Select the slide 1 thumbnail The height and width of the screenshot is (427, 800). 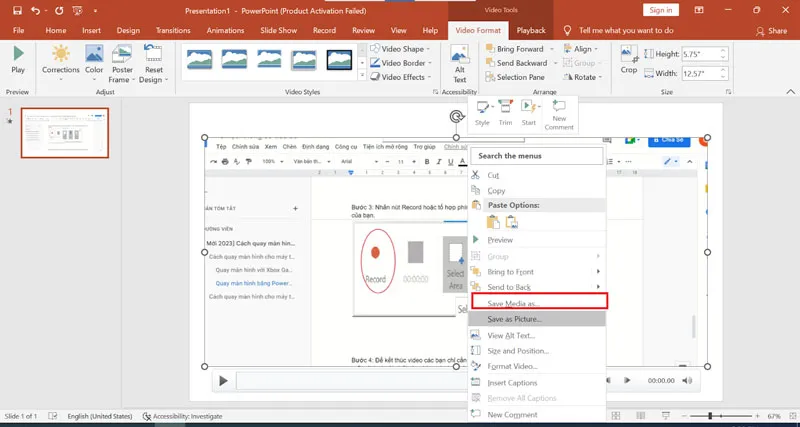point(65,133)
